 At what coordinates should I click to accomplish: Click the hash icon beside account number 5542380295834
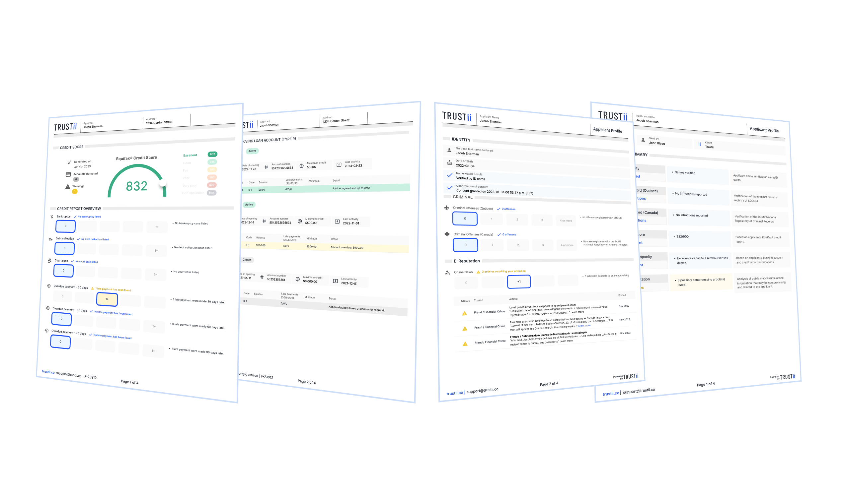(x=266, y=167)
